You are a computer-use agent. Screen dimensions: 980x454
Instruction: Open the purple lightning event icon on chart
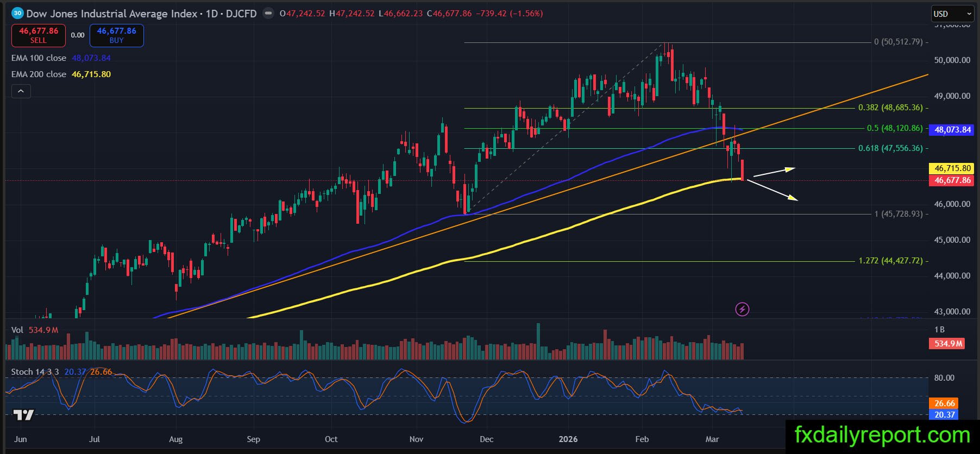point(742,310)
